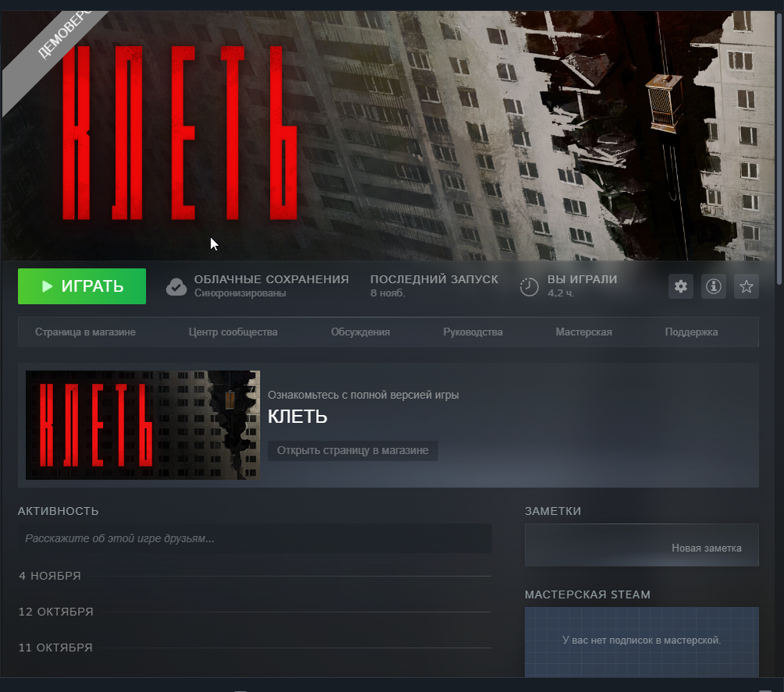Open Обсуждения tab
This screenshot has width=784, height=692.
pyautogui.click(x=360, y=332)
